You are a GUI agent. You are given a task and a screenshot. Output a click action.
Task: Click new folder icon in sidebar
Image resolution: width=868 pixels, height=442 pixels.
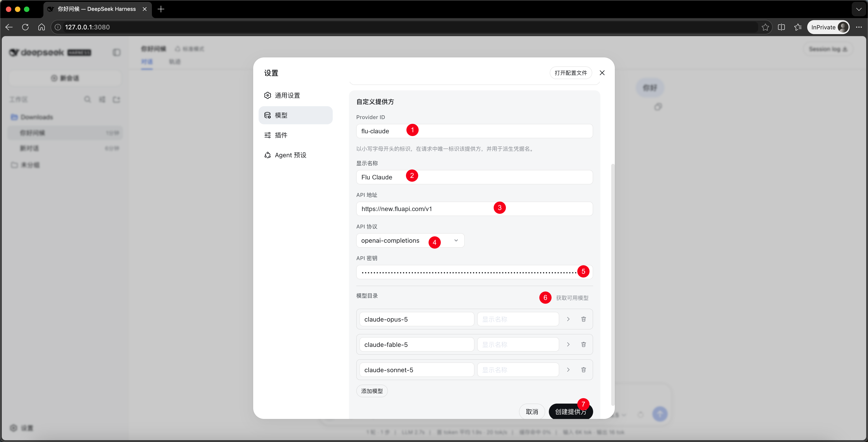(x=116, y=99)
